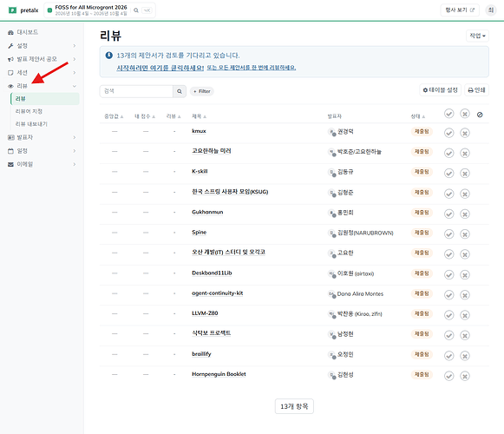Viewport: 504px width, 434px height.
Task: Reject the Gukhanmun proposal X icon
Action: 465,214
